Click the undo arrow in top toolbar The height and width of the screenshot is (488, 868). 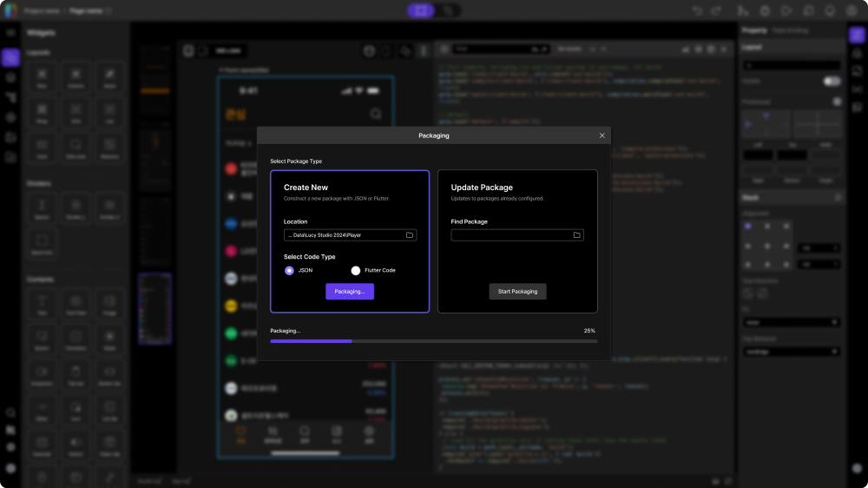[698, 10]
